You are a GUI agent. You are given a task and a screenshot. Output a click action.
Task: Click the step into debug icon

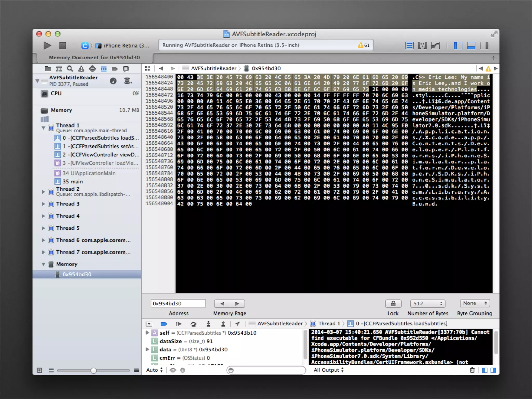click(208, 324)
